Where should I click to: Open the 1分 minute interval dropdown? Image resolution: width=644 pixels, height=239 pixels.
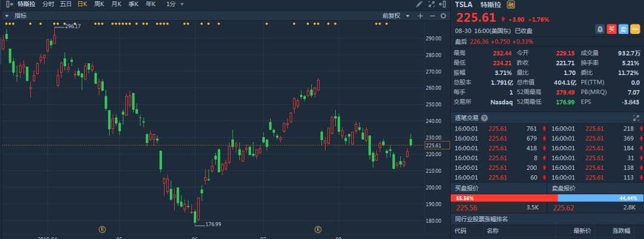pyautogui.click(x=175, y=4)
